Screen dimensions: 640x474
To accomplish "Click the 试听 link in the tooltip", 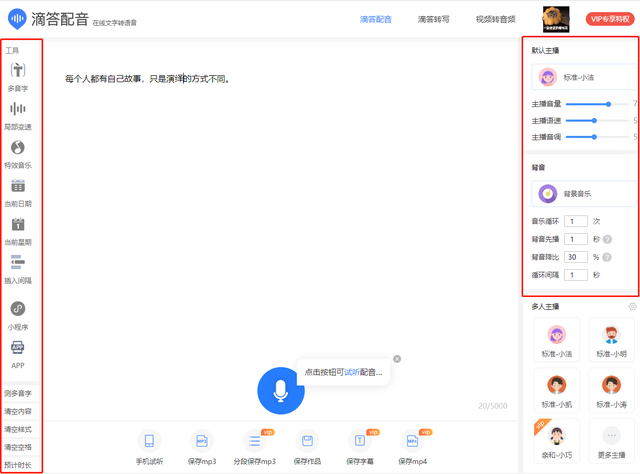I will point(352,372).
